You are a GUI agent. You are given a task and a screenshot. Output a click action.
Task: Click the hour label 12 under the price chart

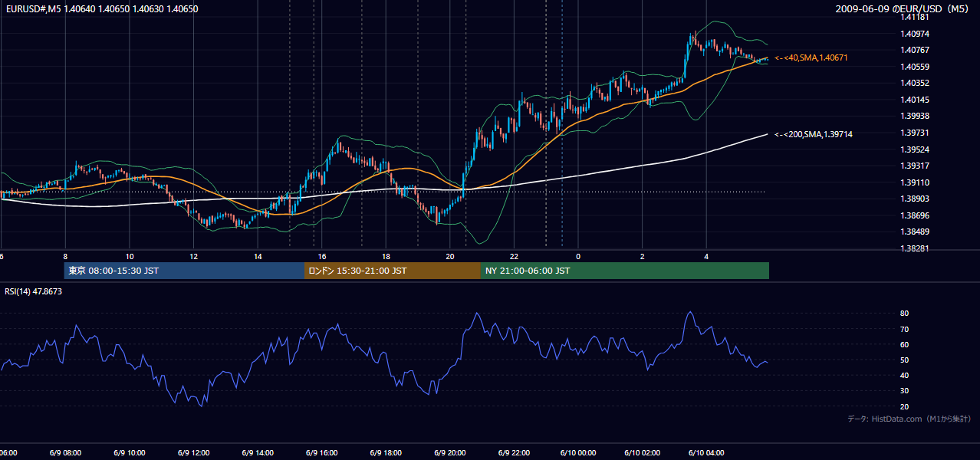pyautogui.click(x=194, y=256)
